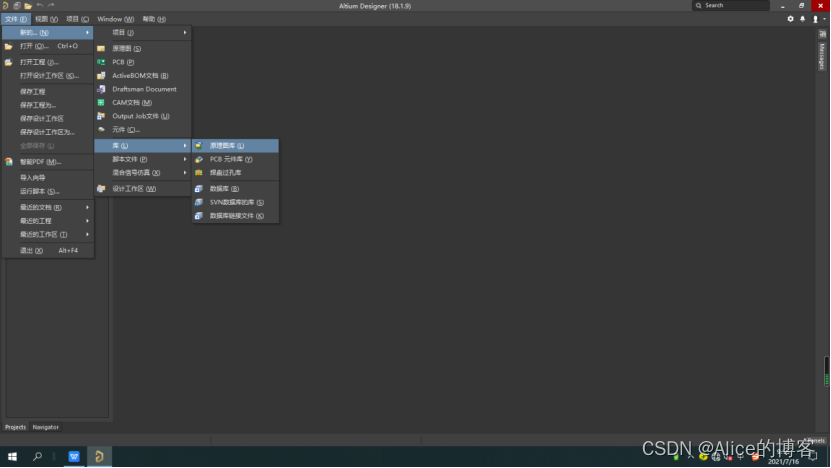Image resolution: width=831 pixels, height=468 pixels.
Task: Click the 打开 open folder icon
Action: 8,46
